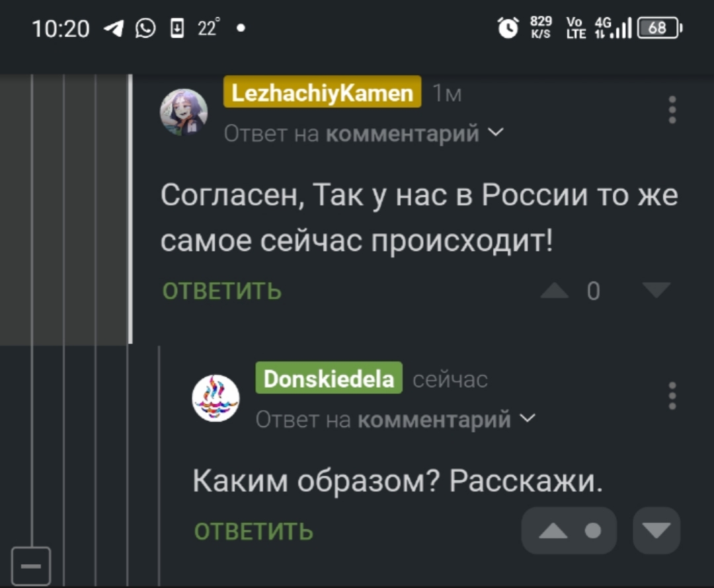
Task: Open three-dot menu on LezhachiyKamen's comment
Action: click(x=672, y=110)
